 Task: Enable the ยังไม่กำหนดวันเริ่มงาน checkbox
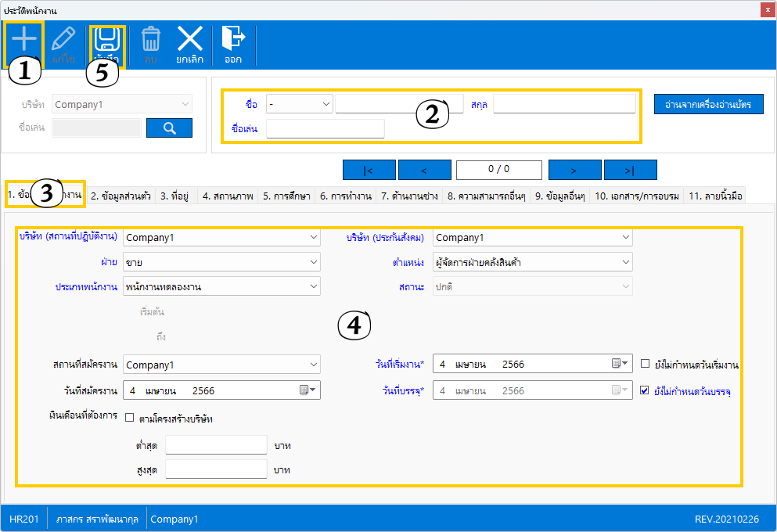646,364
